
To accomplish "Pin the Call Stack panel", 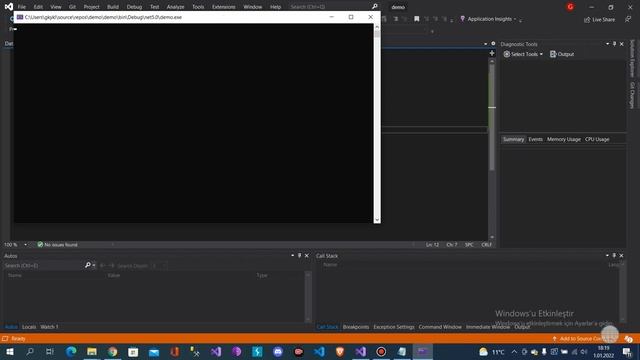I will [x=614, y=256].
